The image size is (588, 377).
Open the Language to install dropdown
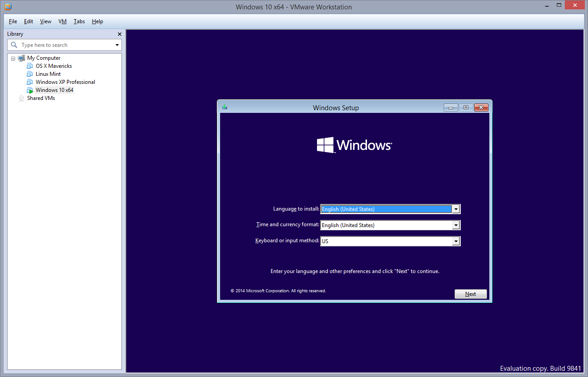(456, 209)
